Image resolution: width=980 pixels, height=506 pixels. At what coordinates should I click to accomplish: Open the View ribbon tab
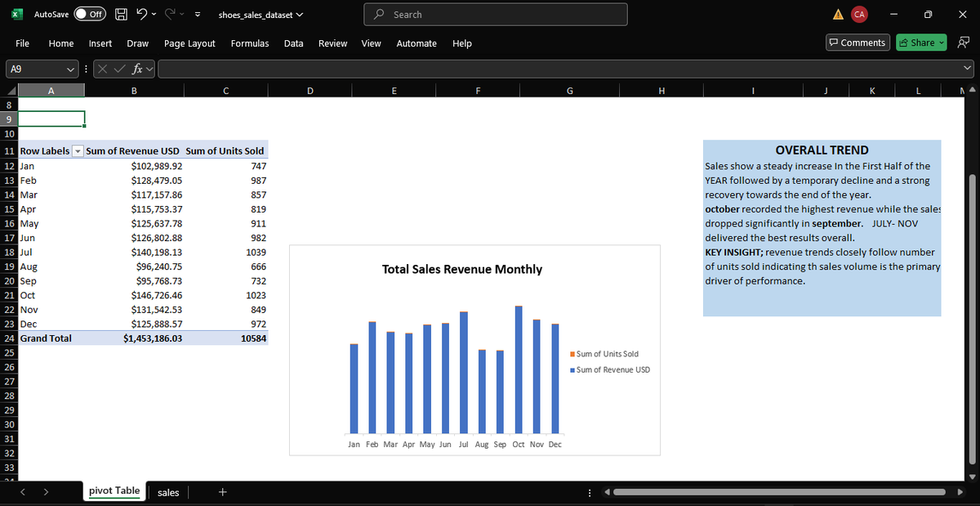coord(371,43)
